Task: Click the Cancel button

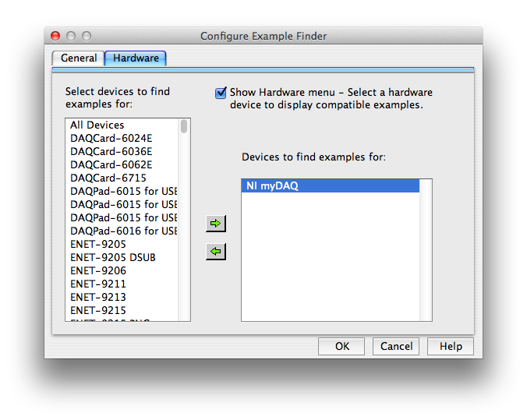Action: pos(396,347)
